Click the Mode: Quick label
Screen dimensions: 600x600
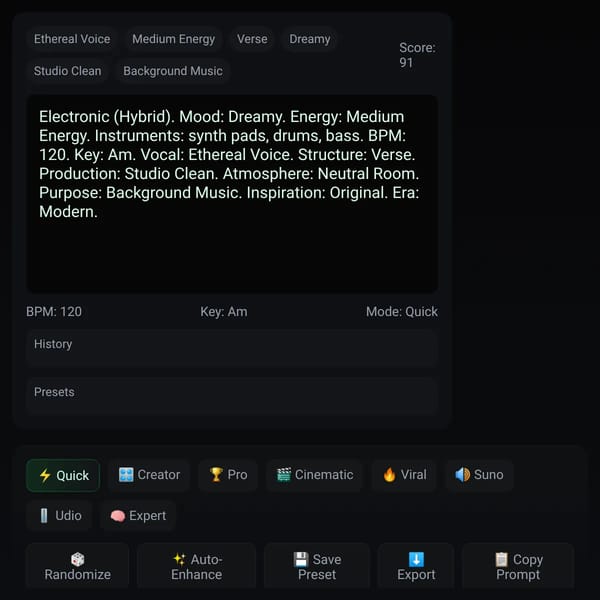point(402,311)
